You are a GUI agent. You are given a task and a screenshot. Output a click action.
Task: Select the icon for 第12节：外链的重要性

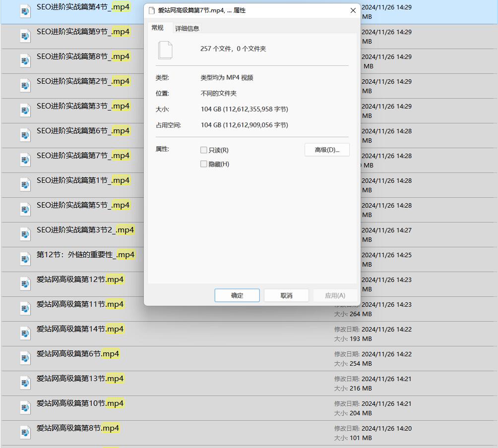click(25, 259)
